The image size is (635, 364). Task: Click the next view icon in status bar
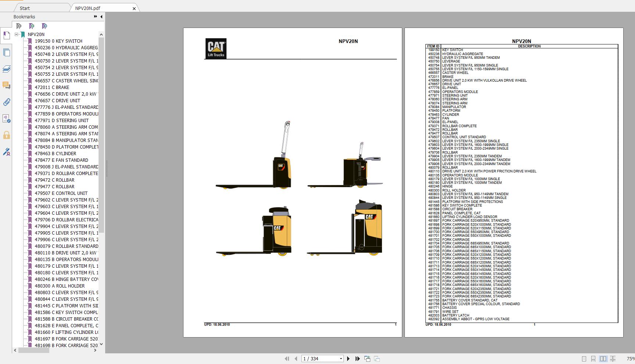coord(377,358)
